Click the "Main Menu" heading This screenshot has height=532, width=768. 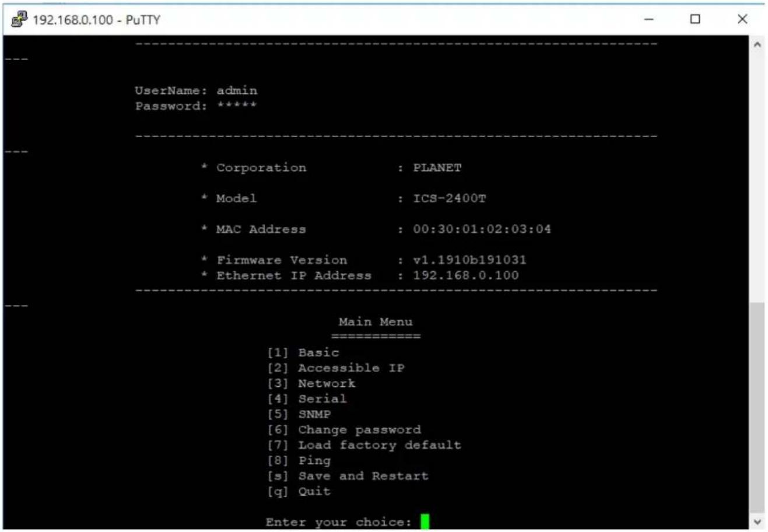tap(376, 321)
